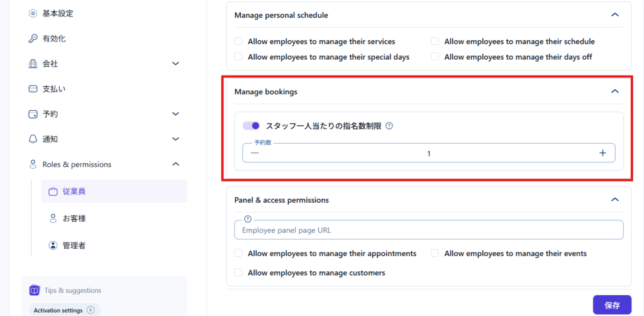Click the info icon next to スタッフ一人当たりの指名数制限
The image size is (644, 316).
389,126
